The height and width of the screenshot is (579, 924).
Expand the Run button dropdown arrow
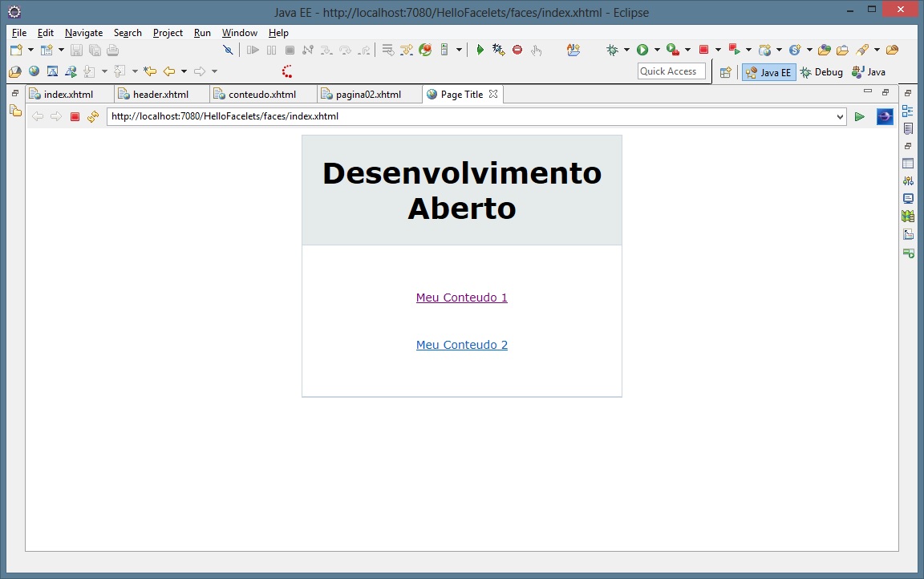pyautogui.click(x=657, y=50)
